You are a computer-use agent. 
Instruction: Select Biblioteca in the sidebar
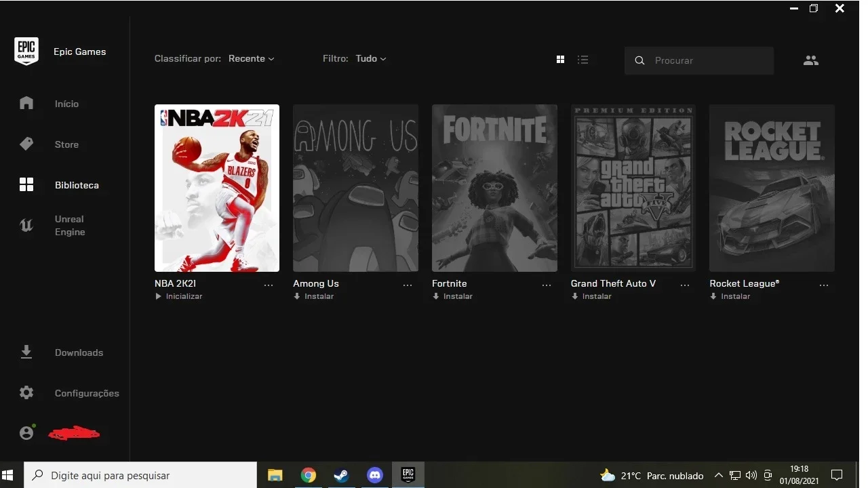click(x=77, y=185)
